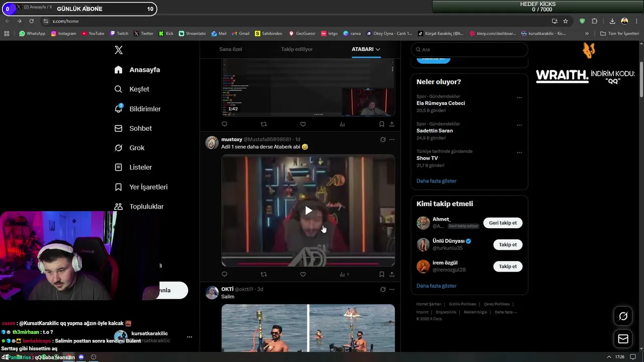
Task: Reply to the mustoxy post
Action: click(x=224, y=275)
